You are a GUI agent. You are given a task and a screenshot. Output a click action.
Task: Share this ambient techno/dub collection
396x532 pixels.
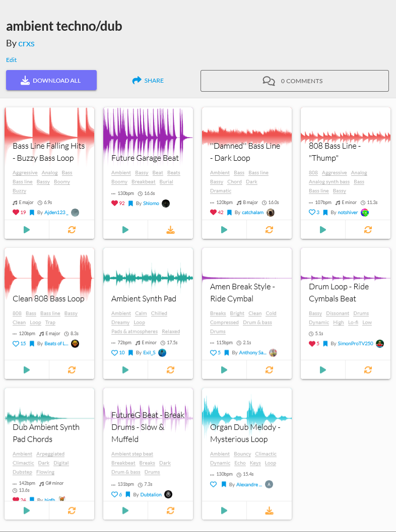148,81
